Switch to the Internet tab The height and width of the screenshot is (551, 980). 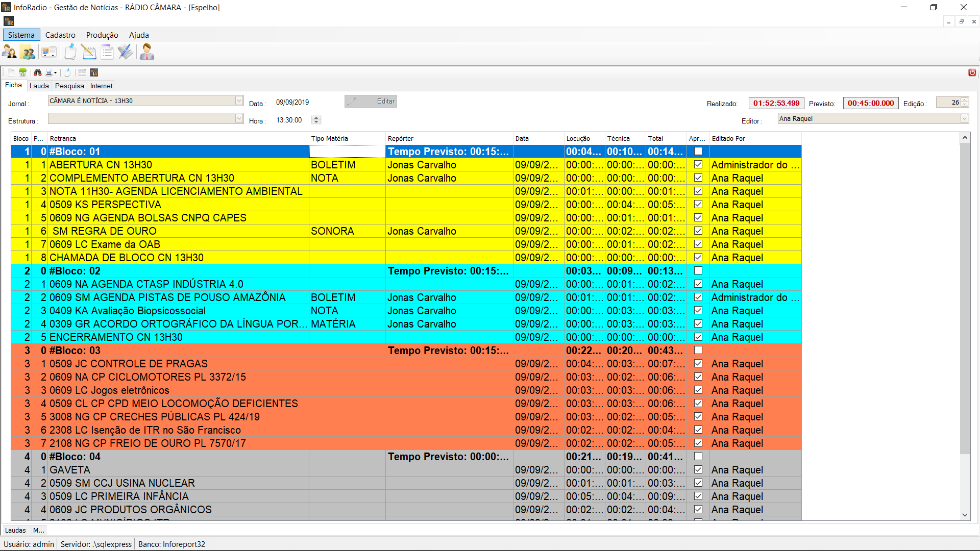click(102, 86)
